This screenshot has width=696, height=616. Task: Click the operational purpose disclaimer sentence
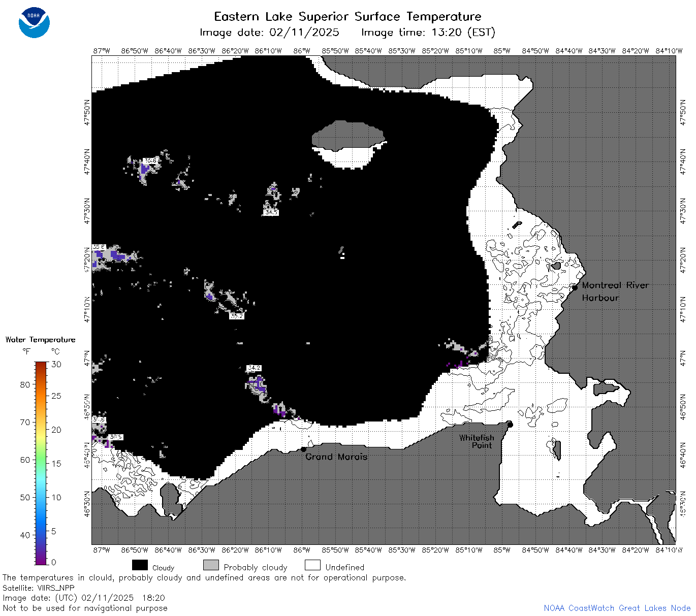click(204, 578)
